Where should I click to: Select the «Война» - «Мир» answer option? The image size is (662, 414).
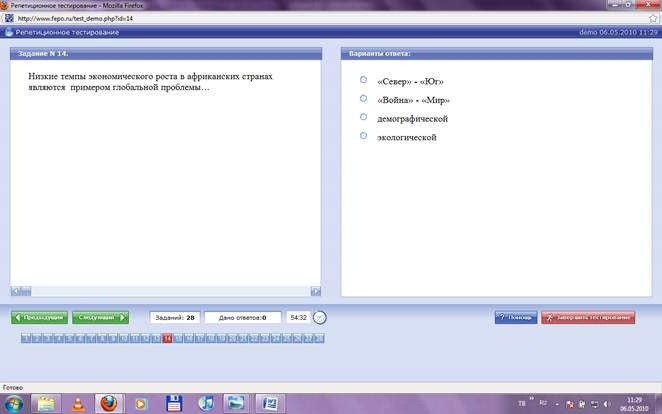click(x=364, y=98)
